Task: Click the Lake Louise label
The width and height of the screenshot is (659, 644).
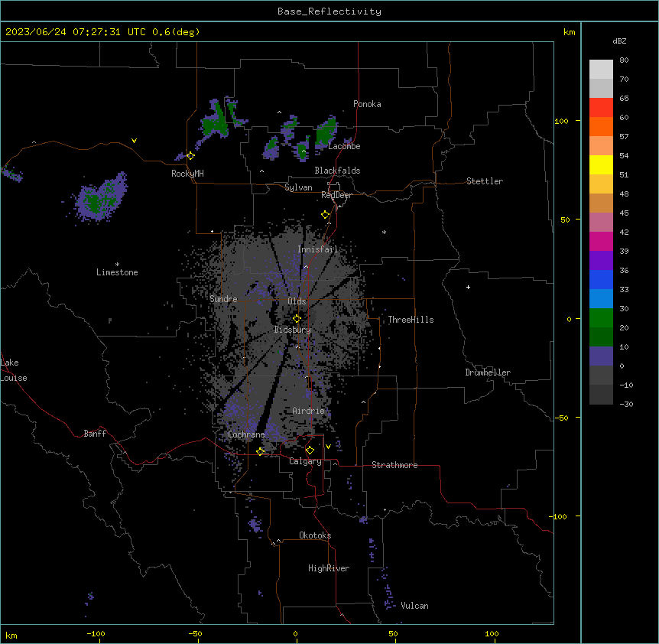Action: click(14, 370)
